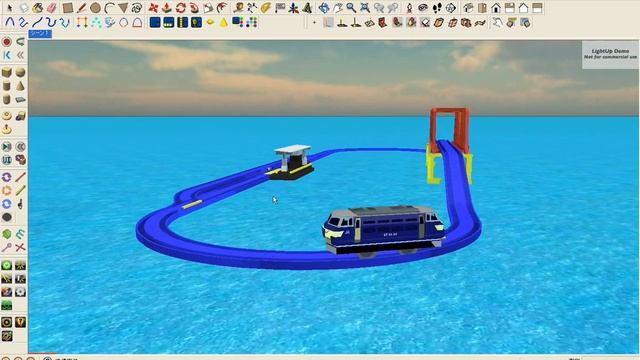The image size is (640, 360).
Task: Activate the eye Look Around tool
Action: (423, 8)
